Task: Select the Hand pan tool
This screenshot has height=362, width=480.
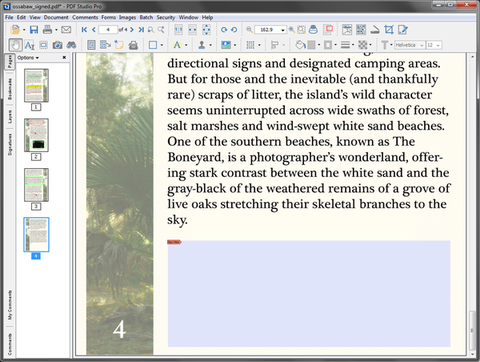Action: pos(15,45)
